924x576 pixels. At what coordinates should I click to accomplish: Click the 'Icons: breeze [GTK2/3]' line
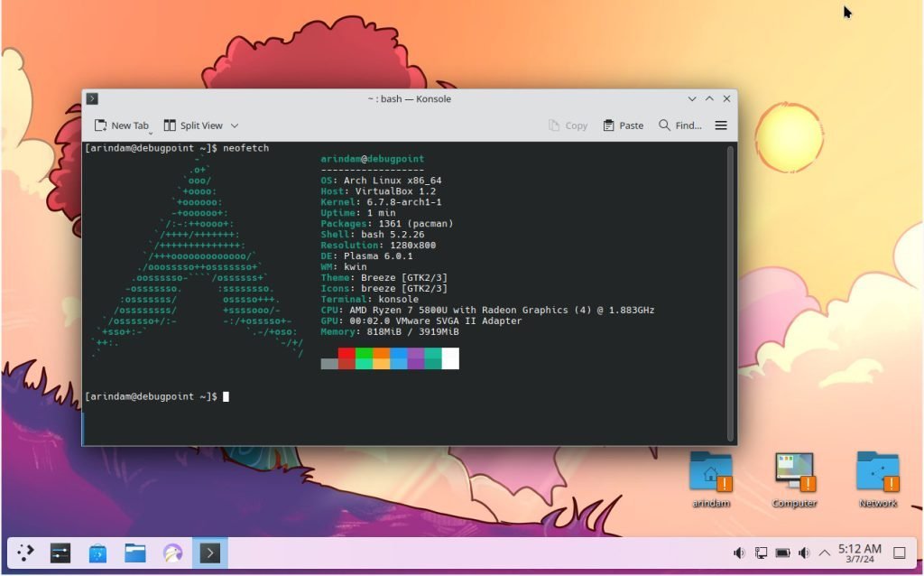click(x=383, y=288)
